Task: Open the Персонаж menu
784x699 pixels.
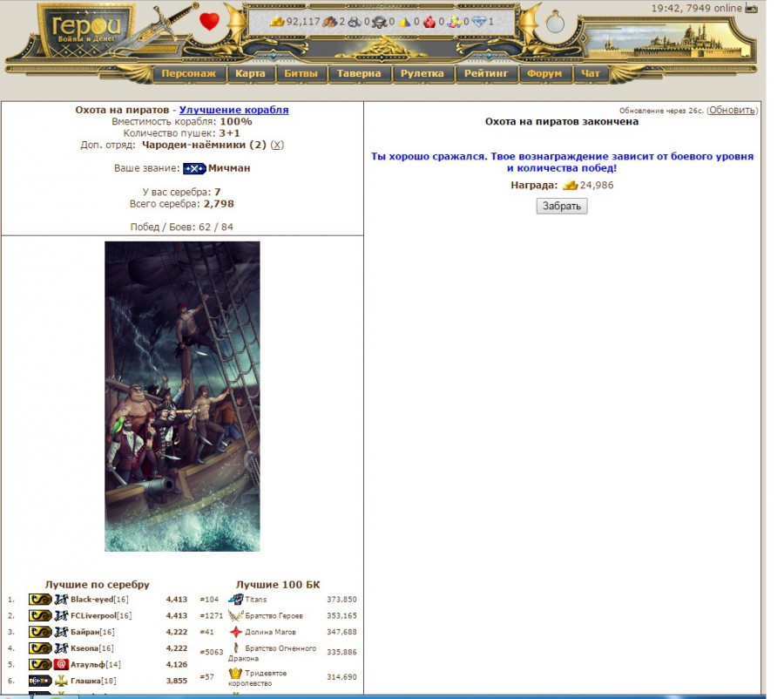Action: click(x=188, y=73)
